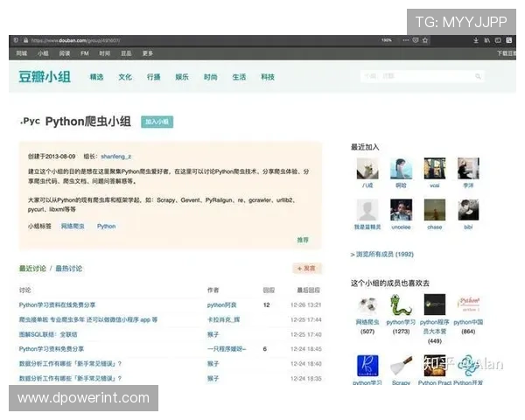Viewport: 525px width, 420px height.
Task: Click member 阿哈 avatar
Action: coord(401,169)
